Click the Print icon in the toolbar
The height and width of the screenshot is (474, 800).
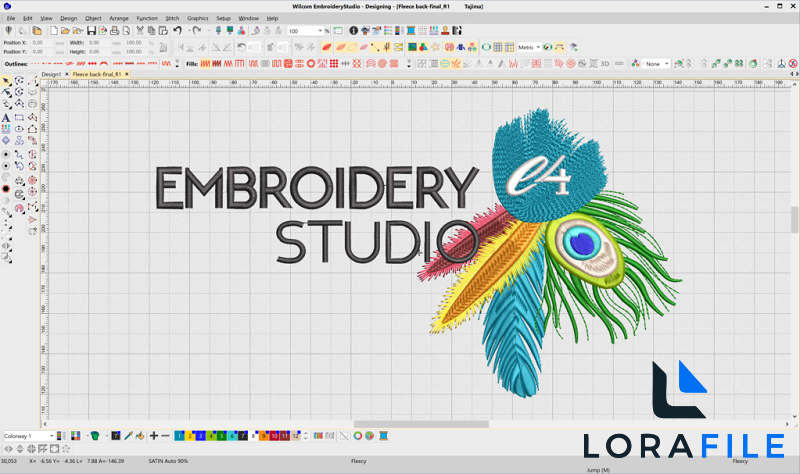tap(115, 31)
